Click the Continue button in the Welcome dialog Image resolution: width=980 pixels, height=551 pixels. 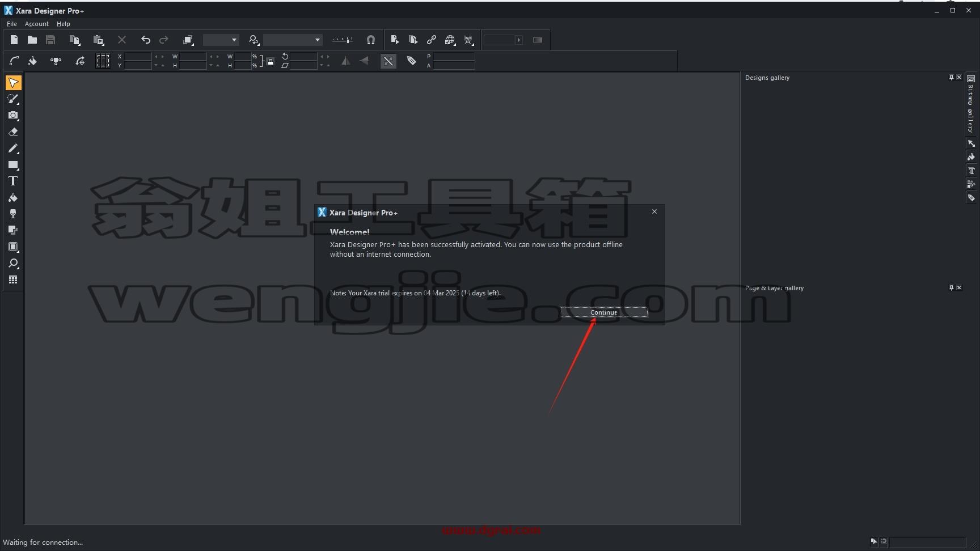click(x=604, y=312)
